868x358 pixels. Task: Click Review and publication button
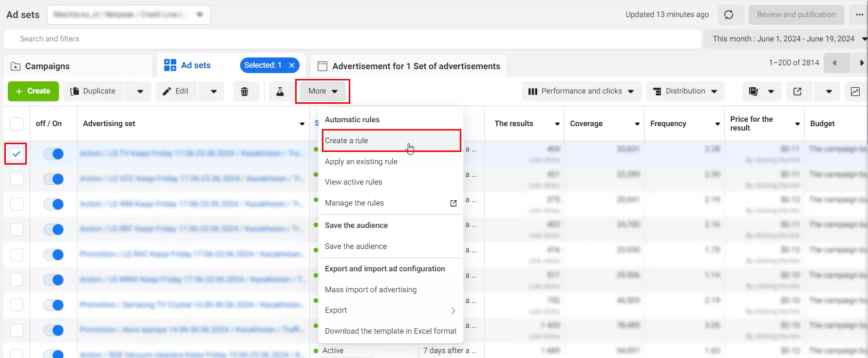pyautogui.click(x=796, y=15)
